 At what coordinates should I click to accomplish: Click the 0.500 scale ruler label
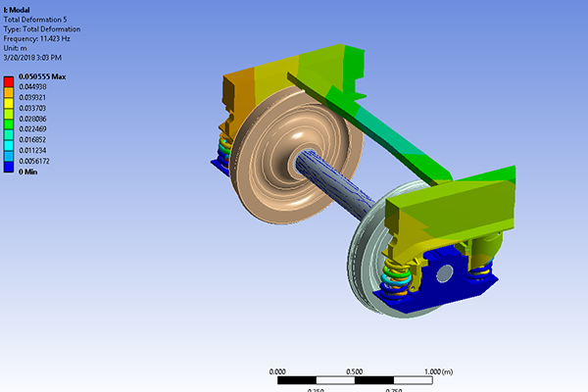point(355,371)
